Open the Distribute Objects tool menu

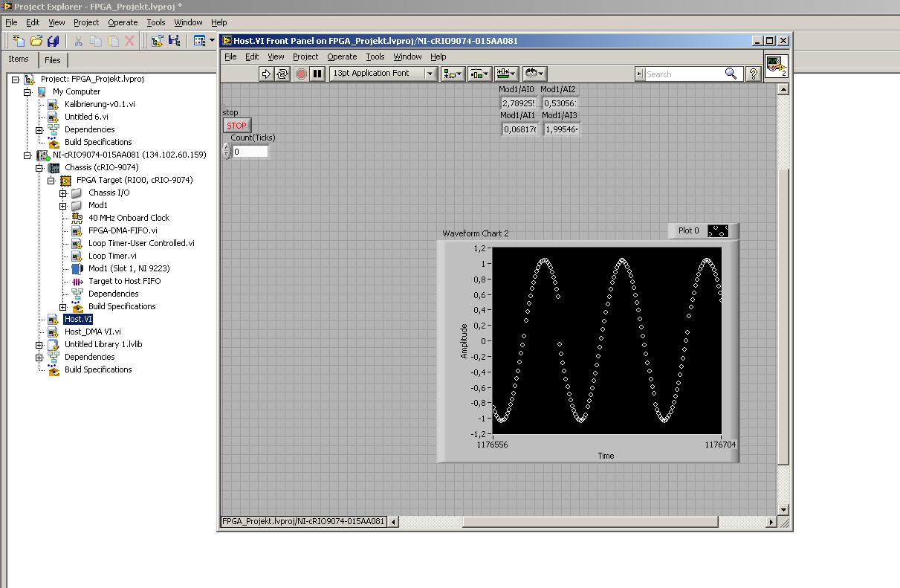pyautogui.click(x=479, y=74)
